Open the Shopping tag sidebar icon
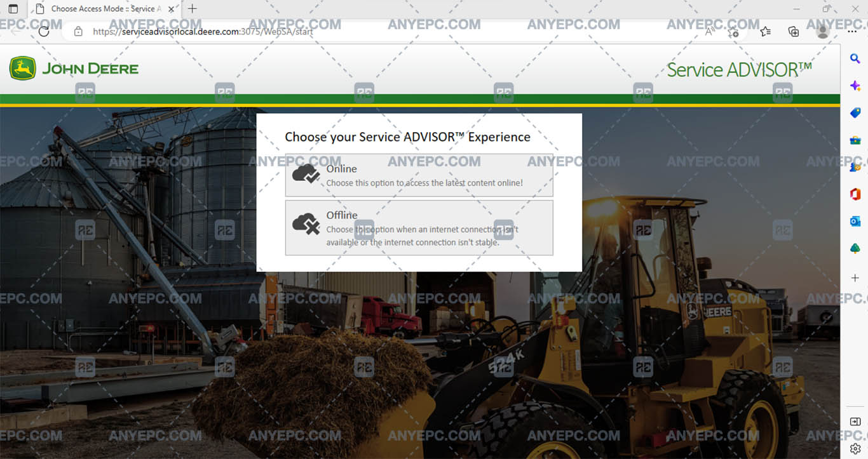 (855, 113)
